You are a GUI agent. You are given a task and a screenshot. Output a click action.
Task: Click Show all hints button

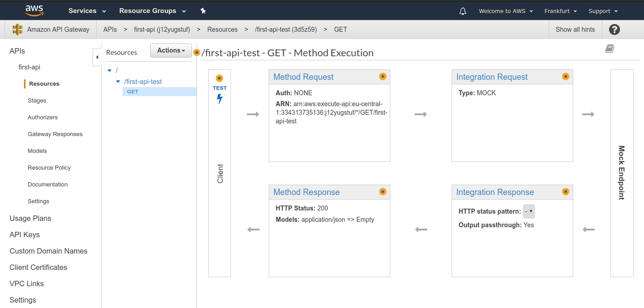point(575,29)
